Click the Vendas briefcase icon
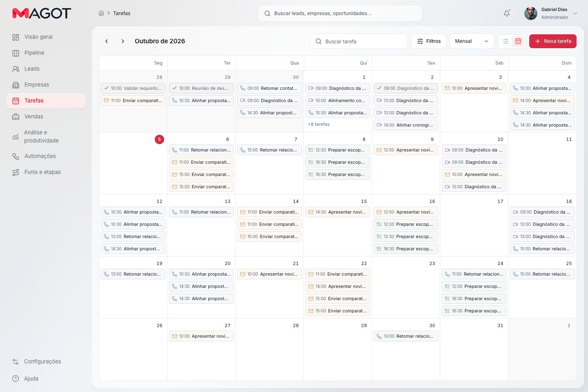The width and height of the screenshot is (588, 392). pos(16,117)
